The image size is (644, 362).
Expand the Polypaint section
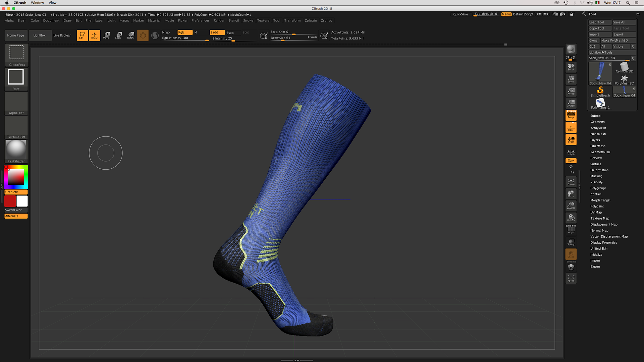(x=597, y=206)
